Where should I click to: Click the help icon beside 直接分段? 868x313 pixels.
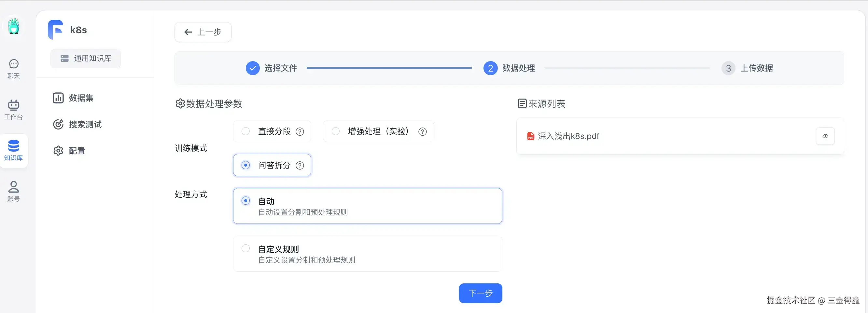point(300,131)
